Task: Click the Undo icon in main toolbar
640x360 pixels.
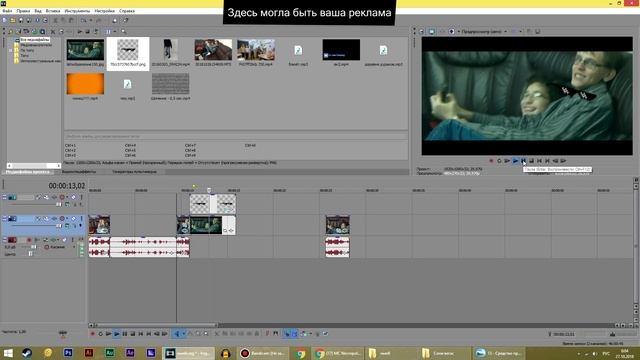Action: (x=83, y=20)
